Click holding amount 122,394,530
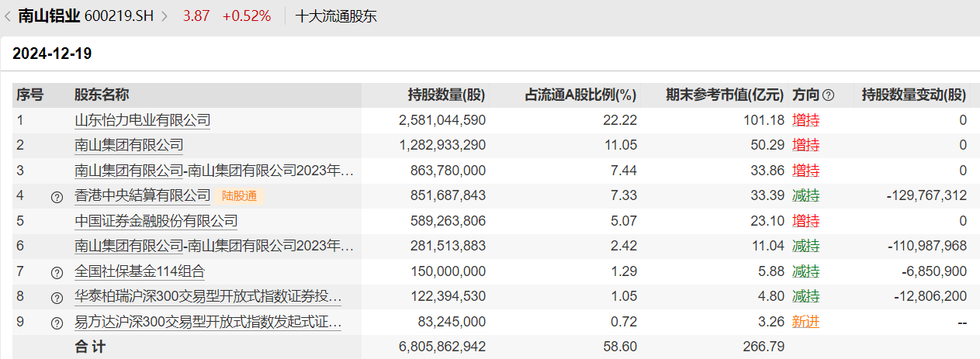The image size is (980, 359). [450, 297]
